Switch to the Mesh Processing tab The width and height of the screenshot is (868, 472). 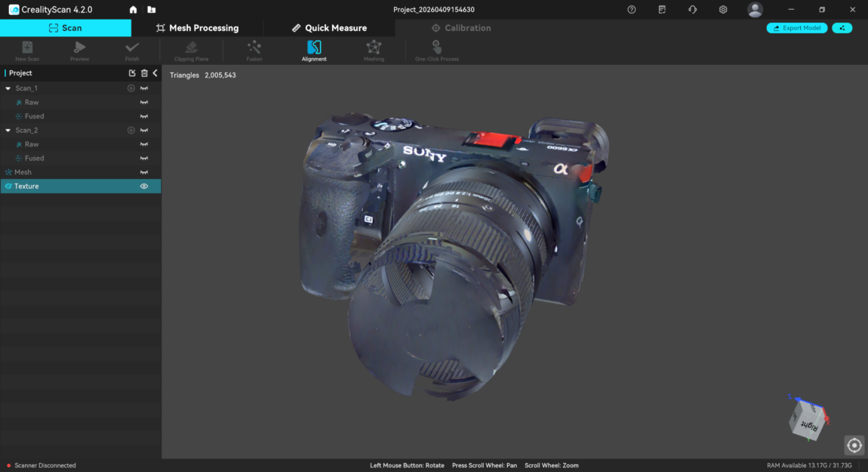pyautogui.click(x=197, y=28)
